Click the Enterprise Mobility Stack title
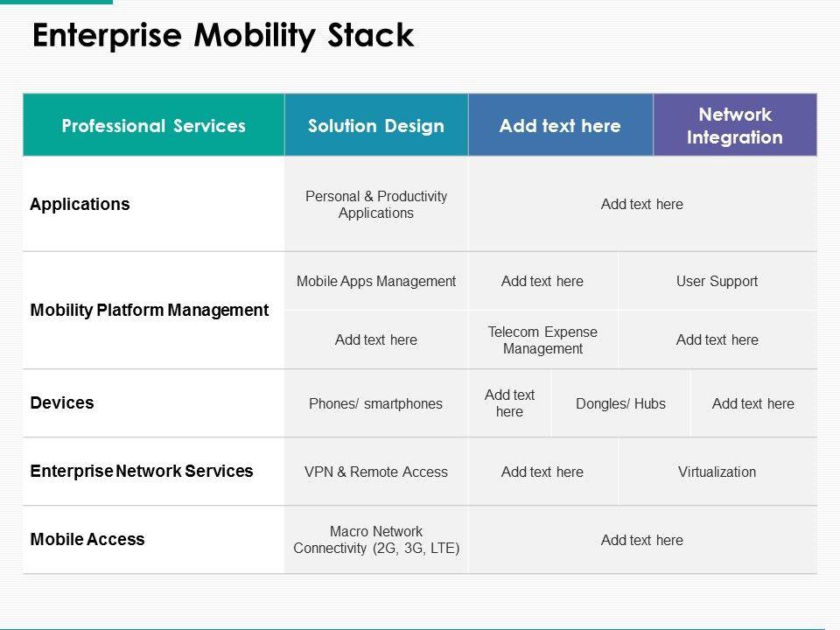 pyautogui.click(x=222, y=36)
